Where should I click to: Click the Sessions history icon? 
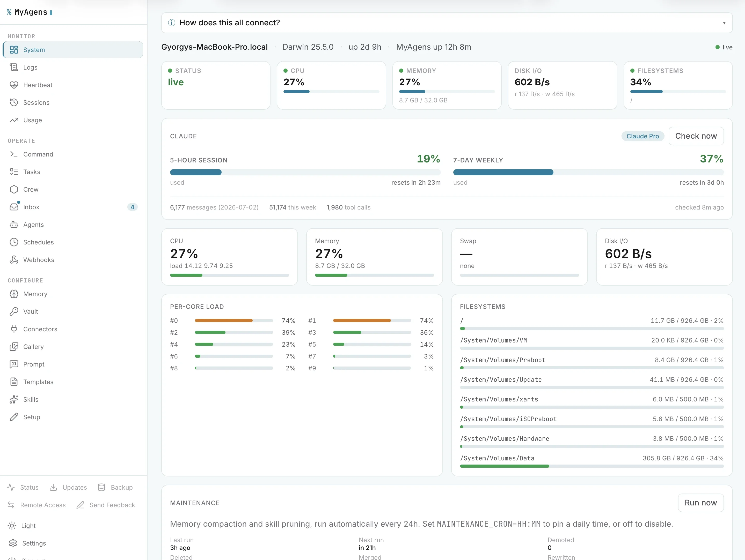(14, 102)
